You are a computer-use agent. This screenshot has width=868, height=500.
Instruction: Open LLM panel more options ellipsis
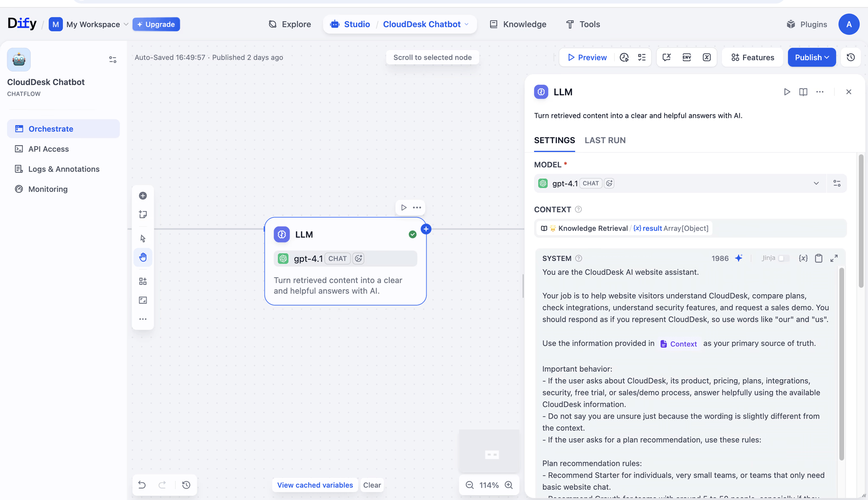pyautogui.click(x=820, y=92)
